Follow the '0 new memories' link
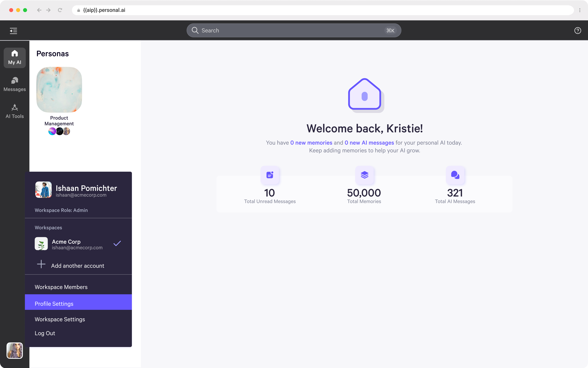Viewport: 588px width, 368px height. coord(311,143)
